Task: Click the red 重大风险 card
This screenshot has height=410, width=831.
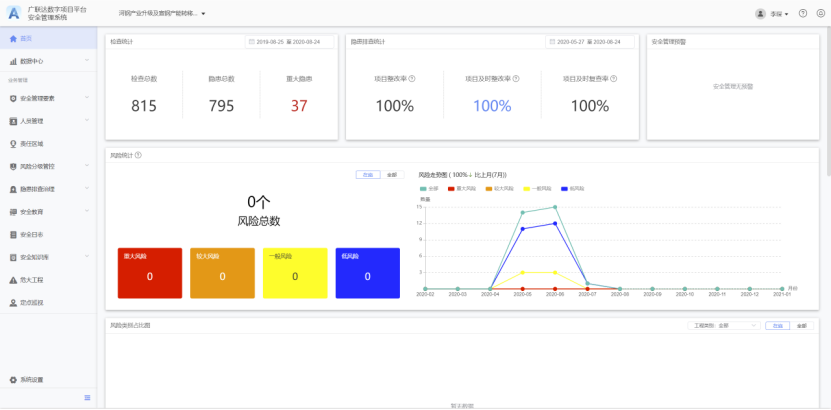Action: [150, 273]
